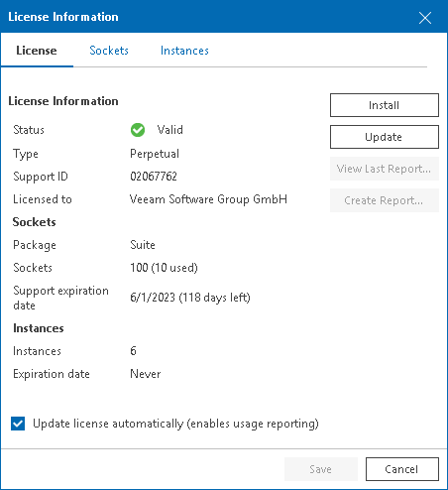
Task: Click the sockets count 100 (10 used)
Action: tap(164, 268)
